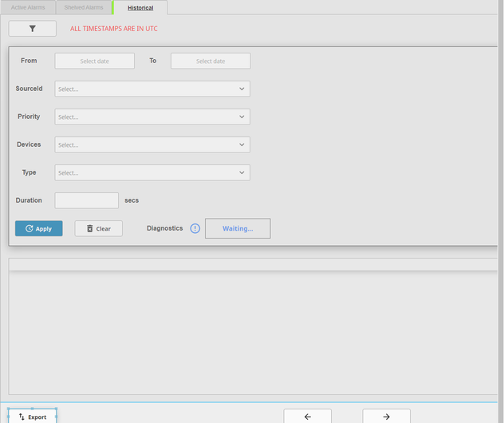
Task: Go to previous page with left arrow
Action: (x=308, y=416)
